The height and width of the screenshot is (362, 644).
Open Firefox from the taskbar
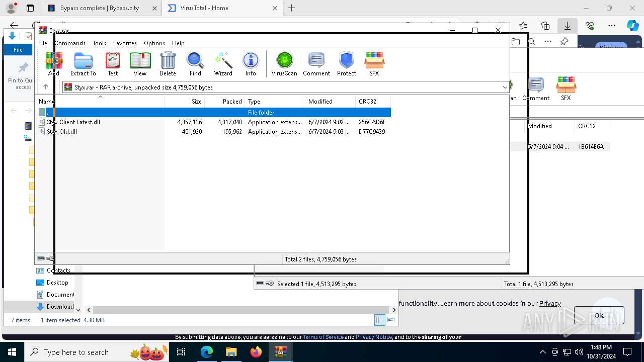pyautogui.click(x=256, y=352)
